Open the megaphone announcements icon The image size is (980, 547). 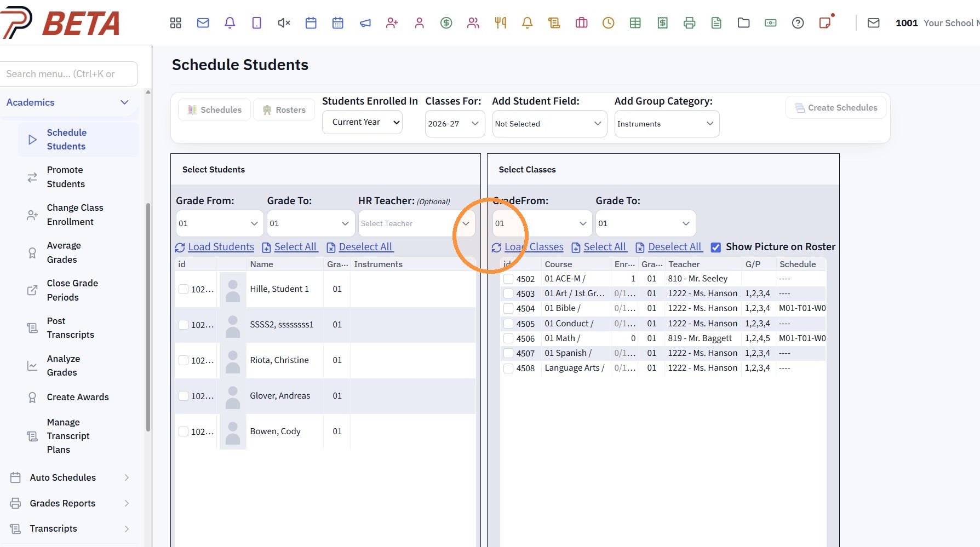[x=365, y=23]
